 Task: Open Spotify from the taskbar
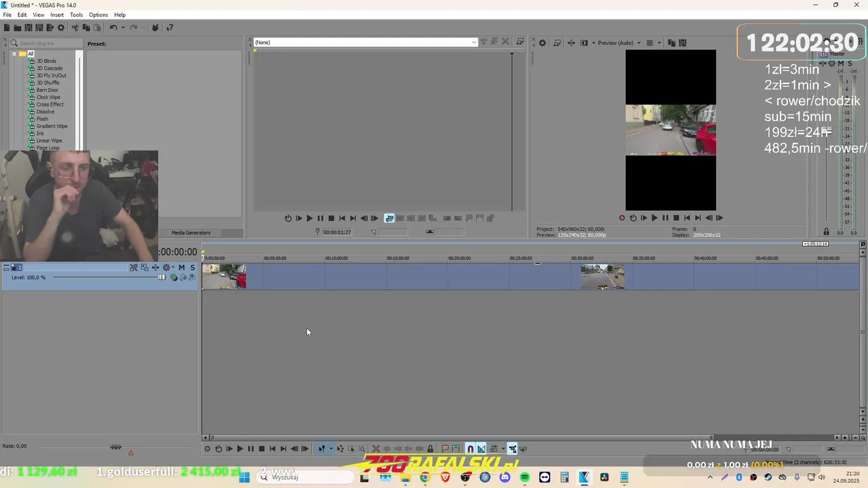pos(525,477)
